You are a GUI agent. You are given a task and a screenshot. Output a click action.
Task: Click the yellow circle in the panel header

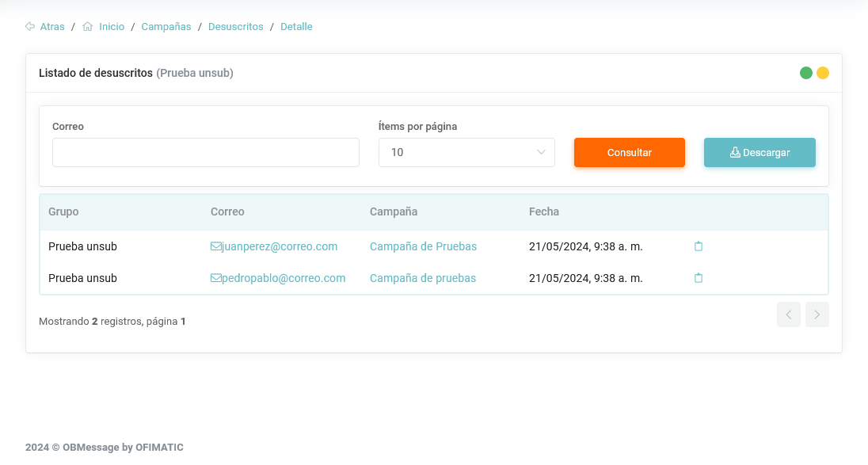coord(823,73)
